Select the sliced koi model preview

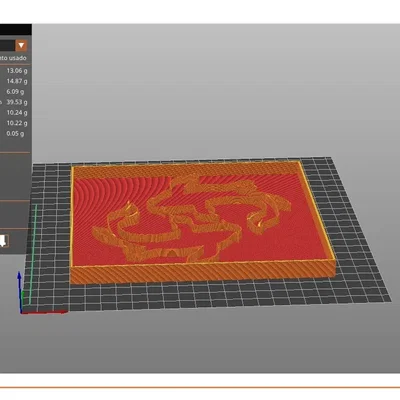(x=203, y=222)
